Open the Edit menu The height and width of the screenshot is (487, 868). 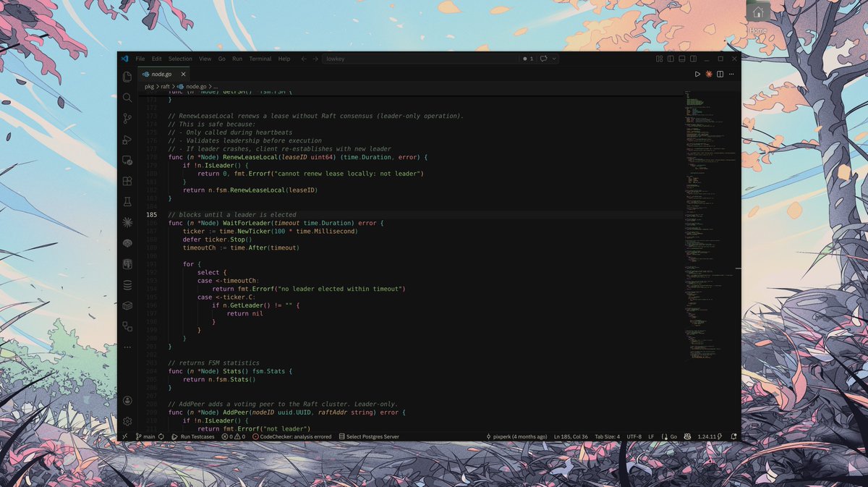tap(156, 59)
